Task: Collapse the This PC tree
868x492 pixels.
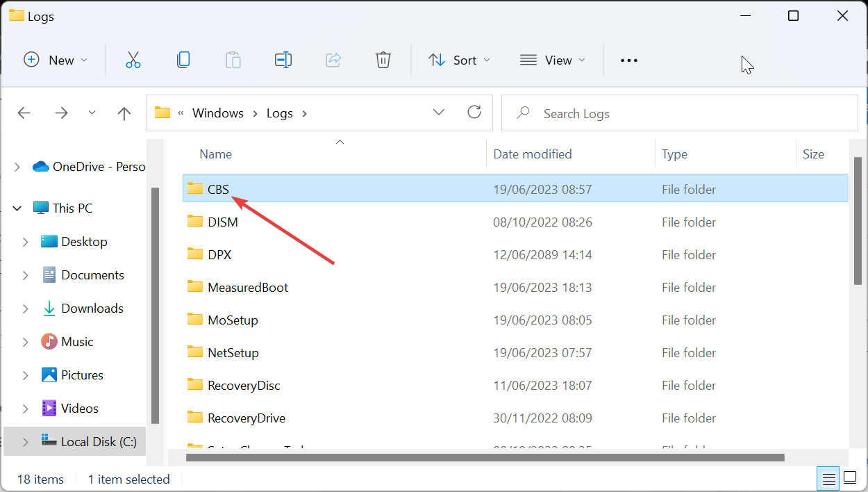Action: pyautogui.click(x=17, y=208)
